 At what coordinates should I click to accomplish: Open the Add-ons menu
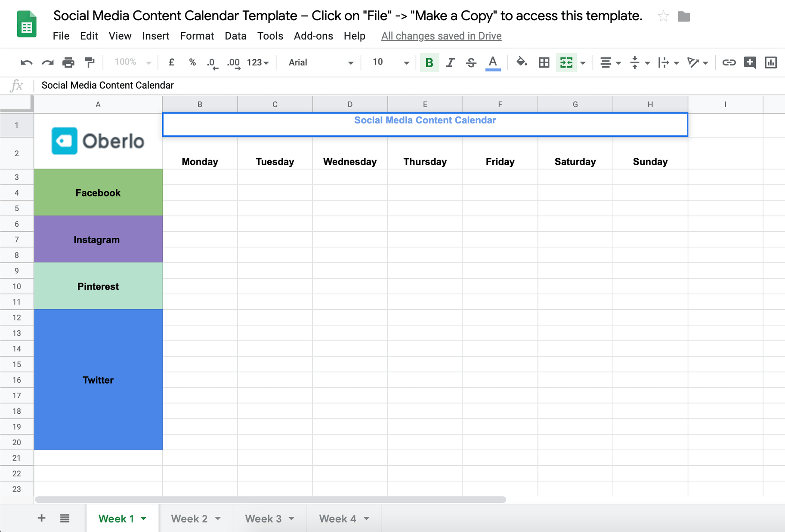[x=313, y=36]
